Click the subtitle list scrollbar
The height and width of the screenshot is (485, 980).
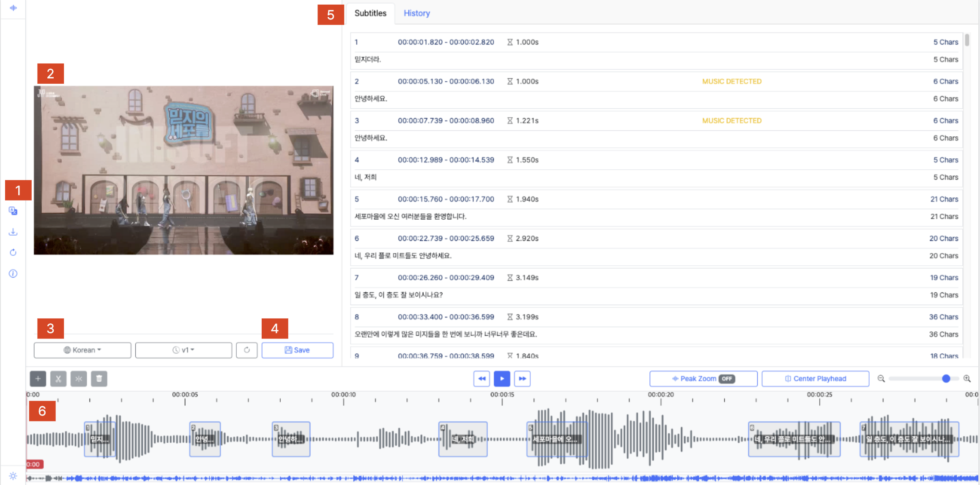[x=967, y=41]
